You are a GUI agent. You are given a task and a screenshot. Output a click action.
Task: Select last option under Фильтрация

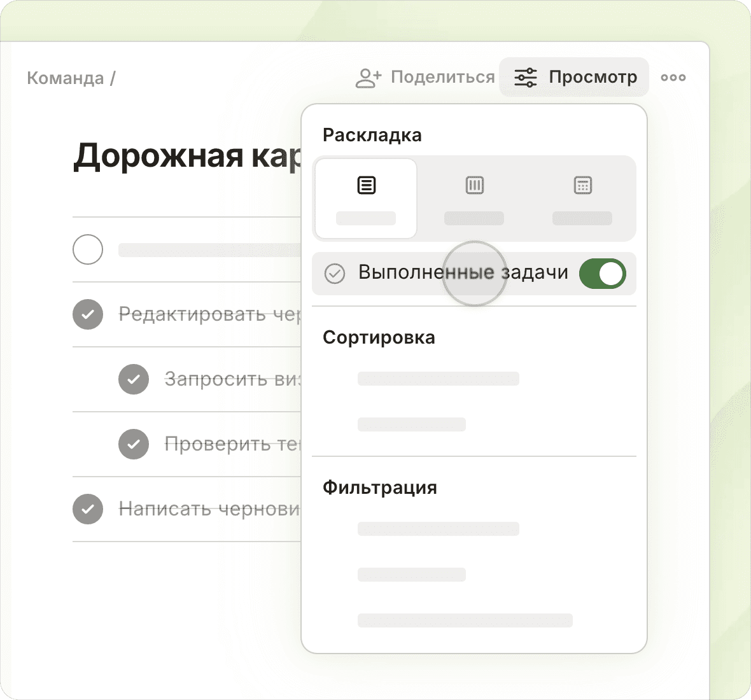tap(465, 620)
